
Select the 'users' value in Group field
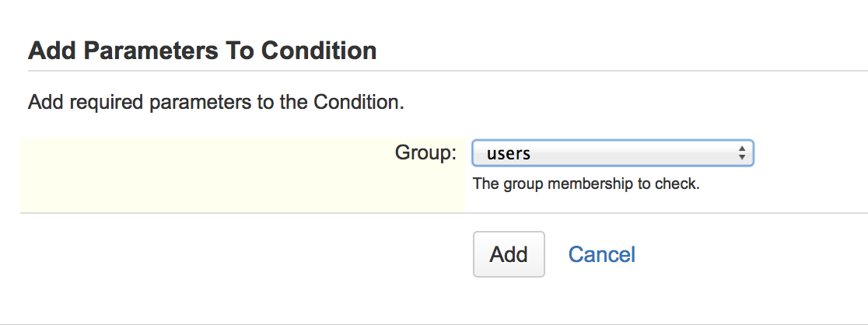[509, 153]
